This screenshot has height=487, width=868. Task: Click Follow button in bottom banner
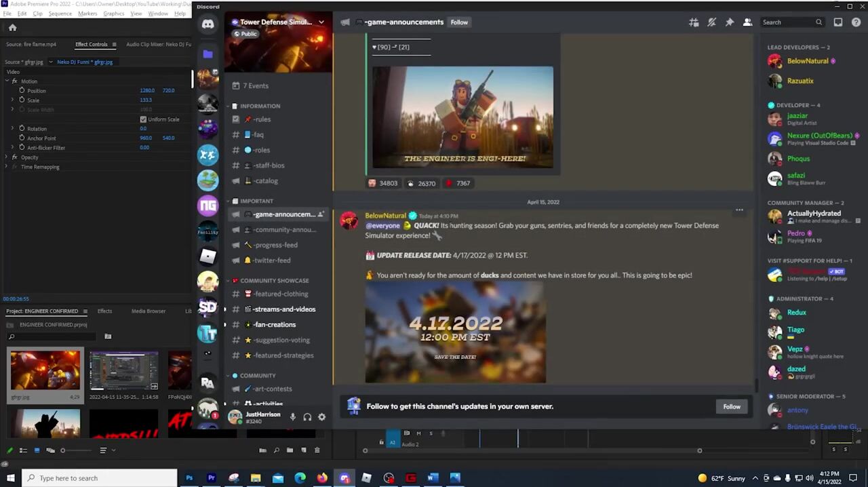point(732,406)
